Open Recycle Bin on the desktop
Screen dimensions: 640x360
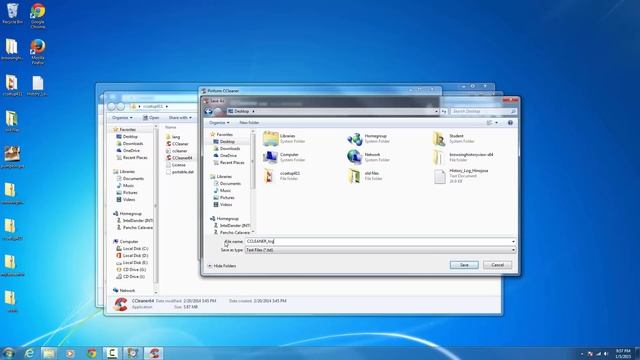[x=12, y=13]
